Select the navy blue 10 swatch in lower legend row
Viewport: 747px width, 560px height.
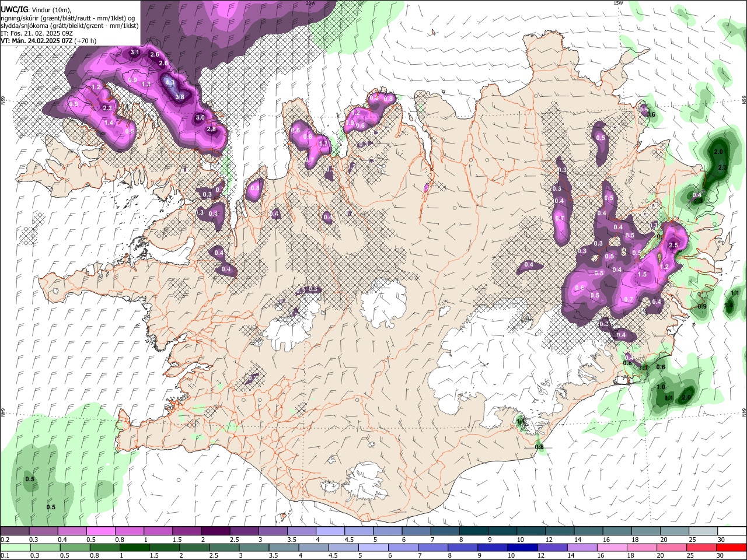522,548
